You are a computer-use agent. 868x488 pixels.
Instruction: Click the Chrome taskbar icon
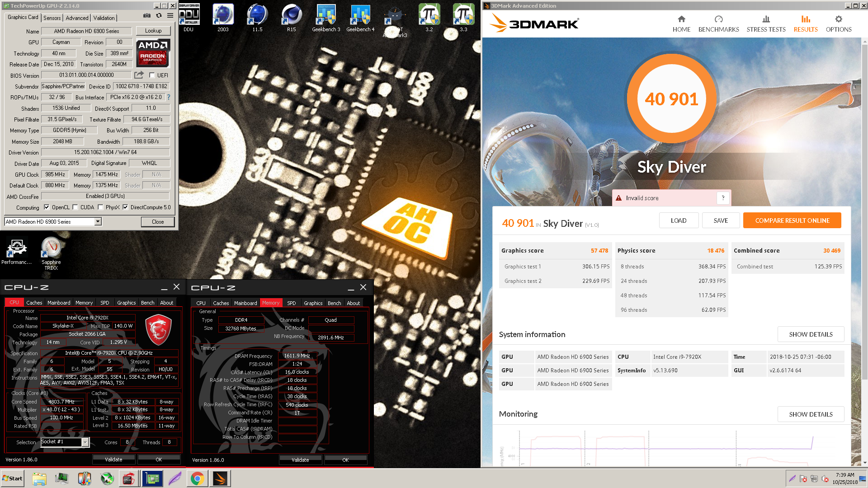click(197, 479)
